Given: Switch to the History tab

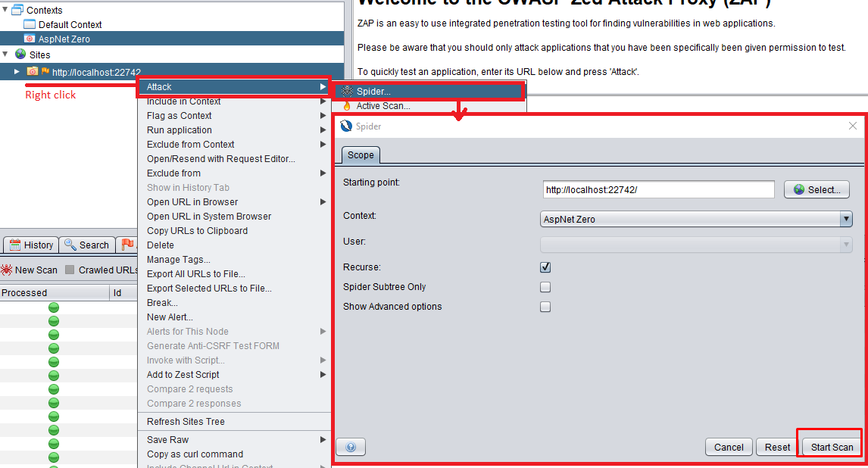Looking at the screenshot, I should coord(32,245).
